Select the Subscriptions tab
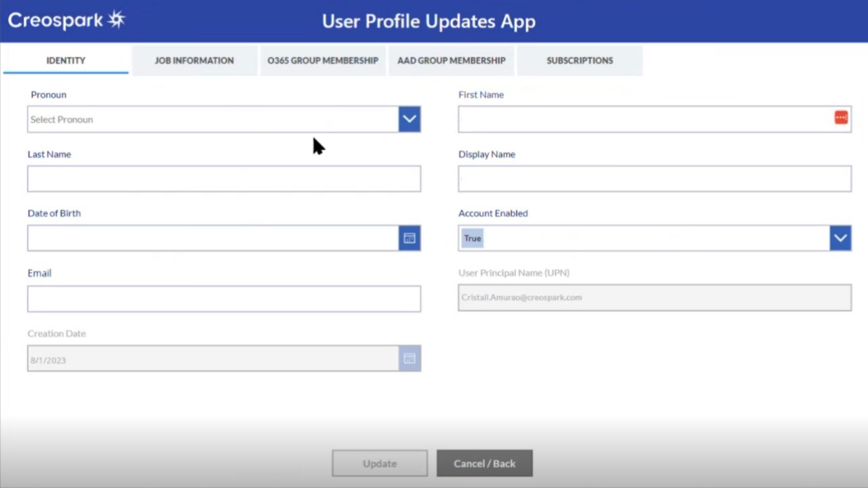 [580, 60]
